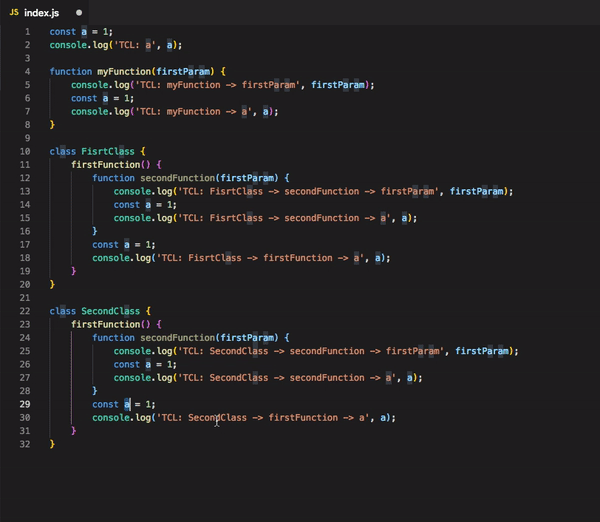
Task: Click line number 32 in gutter
Action: 25,444
